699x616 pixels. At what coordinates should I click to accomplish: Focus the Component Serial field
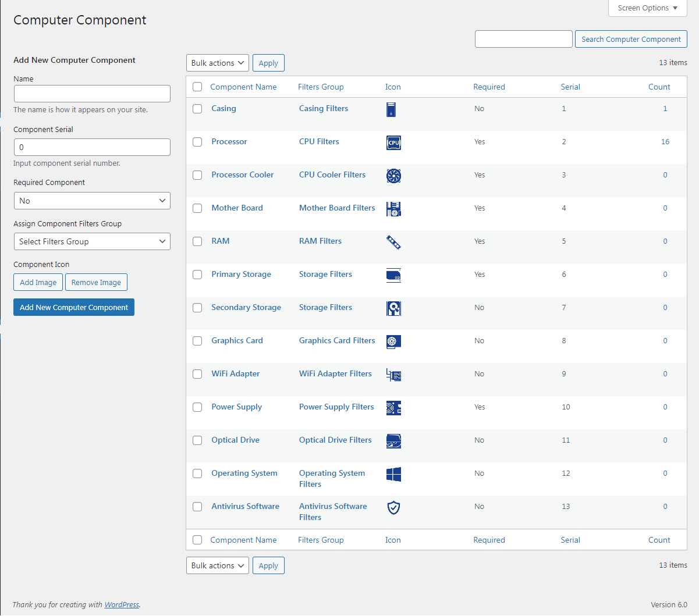pos(92,147)
